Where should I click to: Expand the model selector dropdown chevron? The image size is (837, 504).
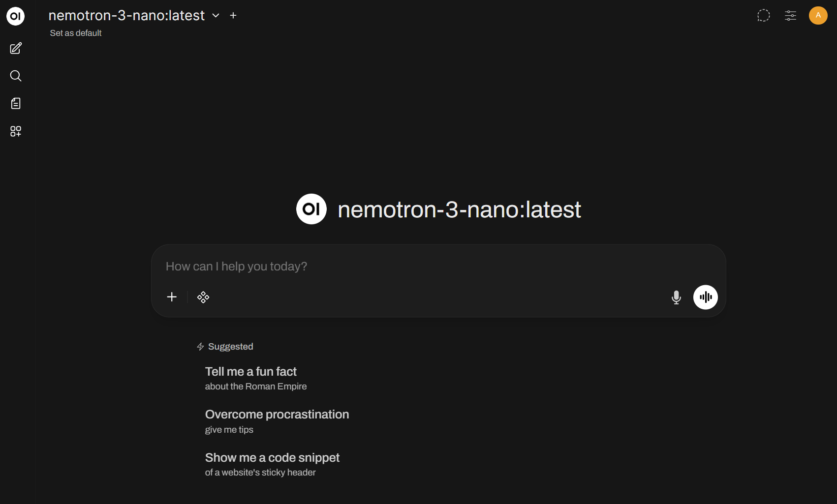[216, 15]
